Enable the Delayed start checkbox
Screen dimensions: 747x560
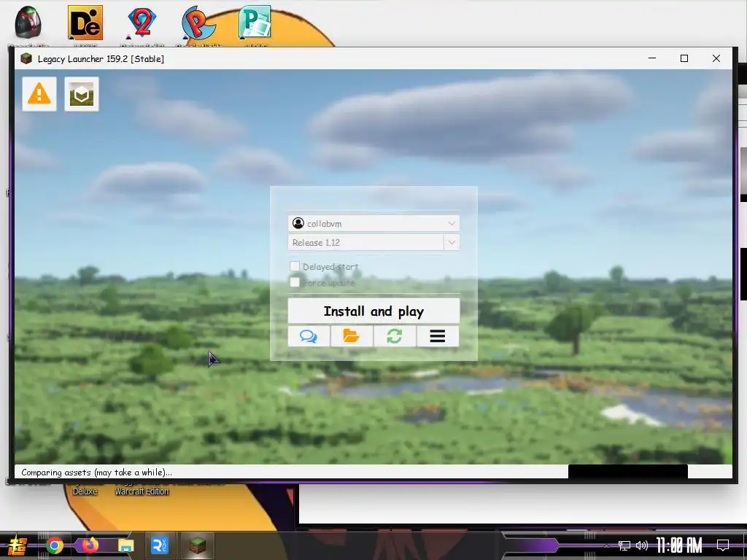tap(295, 266)
